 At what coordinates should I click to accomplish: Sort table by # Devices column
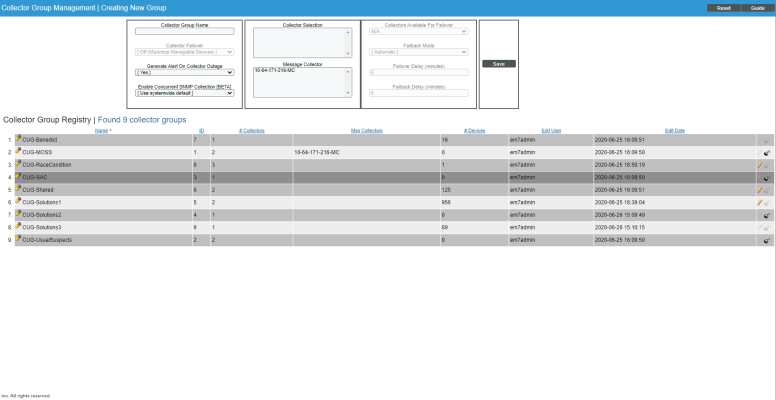[x=474, y=130]
